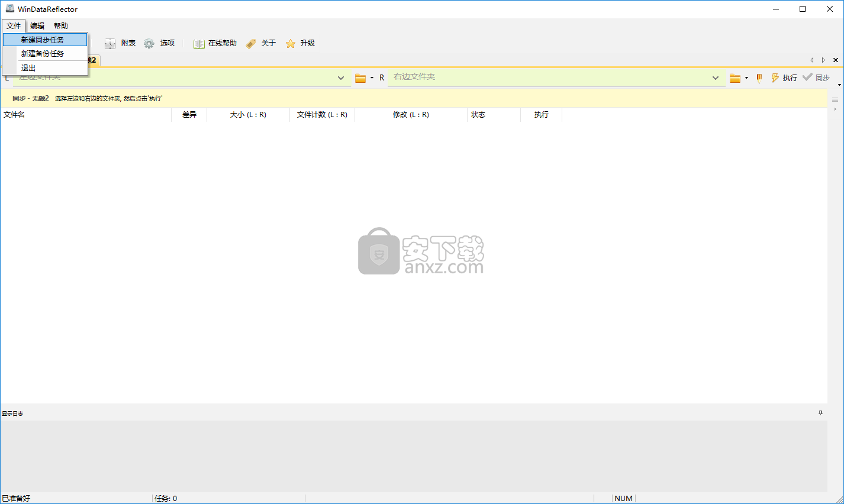
Task: Click the 显示日志 log panel title
Action: pyautogui.click(x=12, y=413)
